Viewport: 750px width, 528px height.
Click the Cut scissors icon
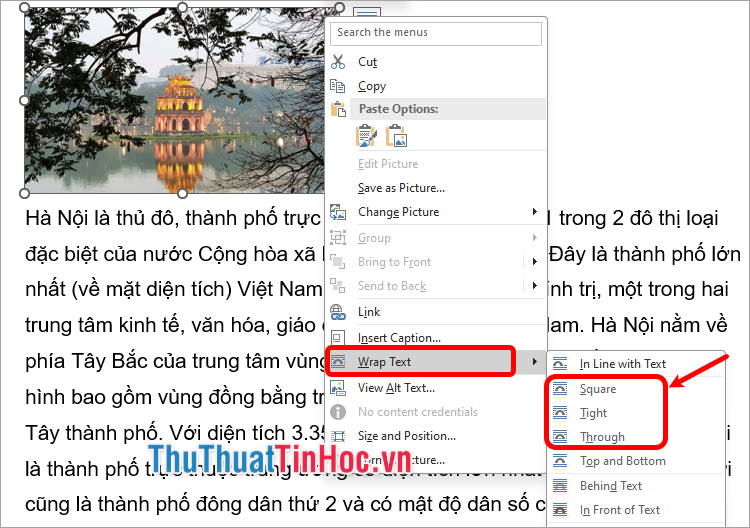tap(338, 62)
